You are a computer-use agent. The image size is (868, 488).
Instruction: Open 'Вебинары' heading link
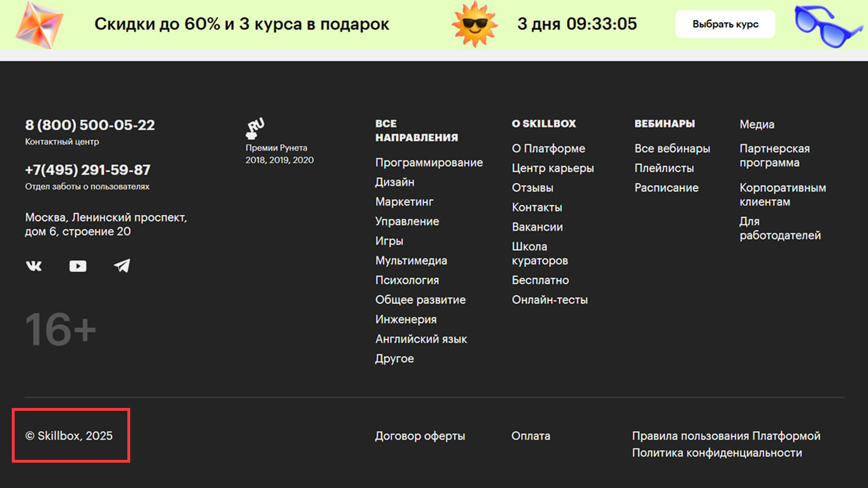(x=665, y=123)
